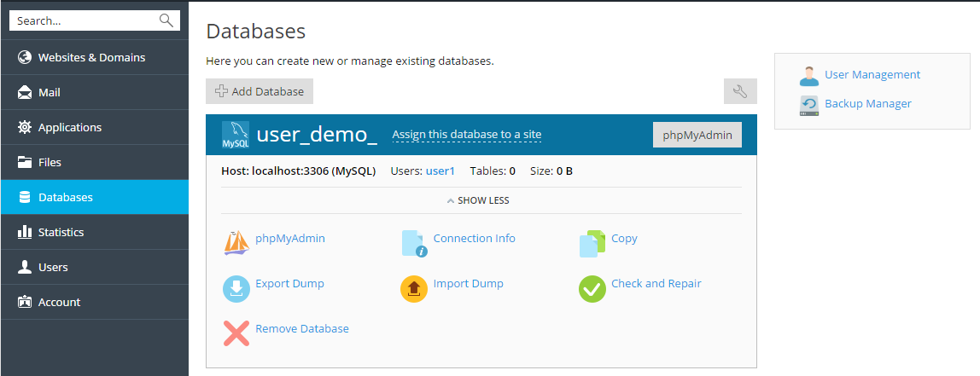The height and width of the screenshot is (376, 980).
Task: Open the user1 database user link
Action: coord(440,171)
